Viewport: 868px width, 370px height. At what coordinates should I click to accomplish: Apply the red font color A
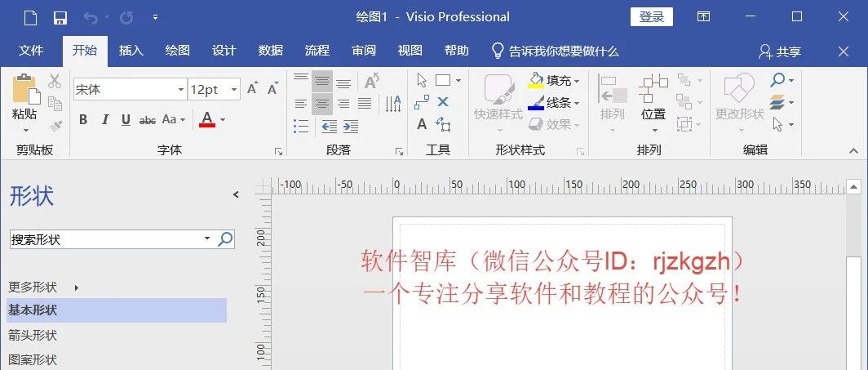pos(207,119)
